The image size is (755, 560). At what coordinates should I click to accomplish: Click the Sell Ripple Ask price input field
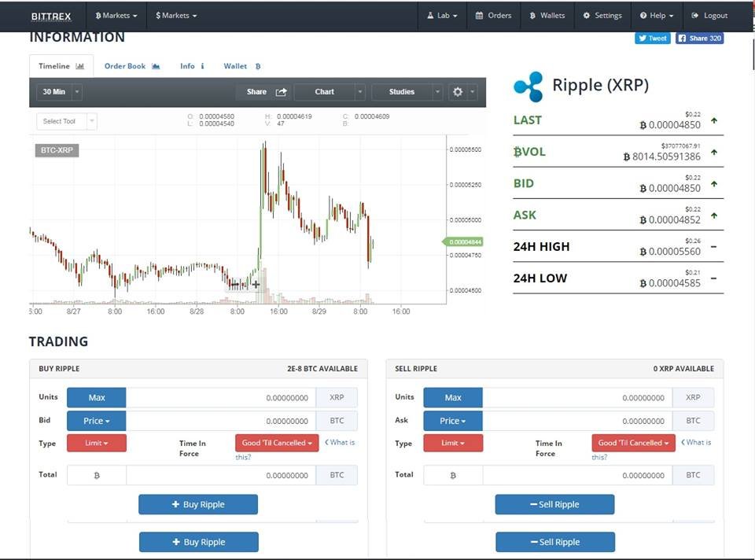[576, 421]
